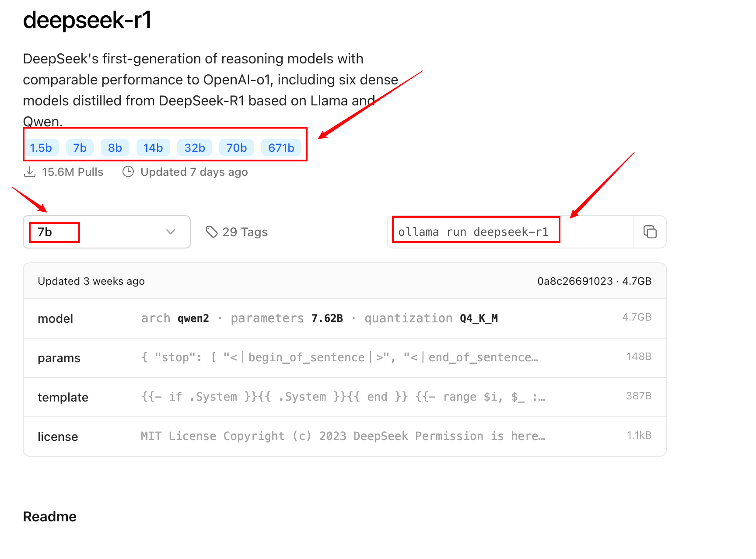Select the 671b model tag
This screenshot has width=756, height=559.
281,148
